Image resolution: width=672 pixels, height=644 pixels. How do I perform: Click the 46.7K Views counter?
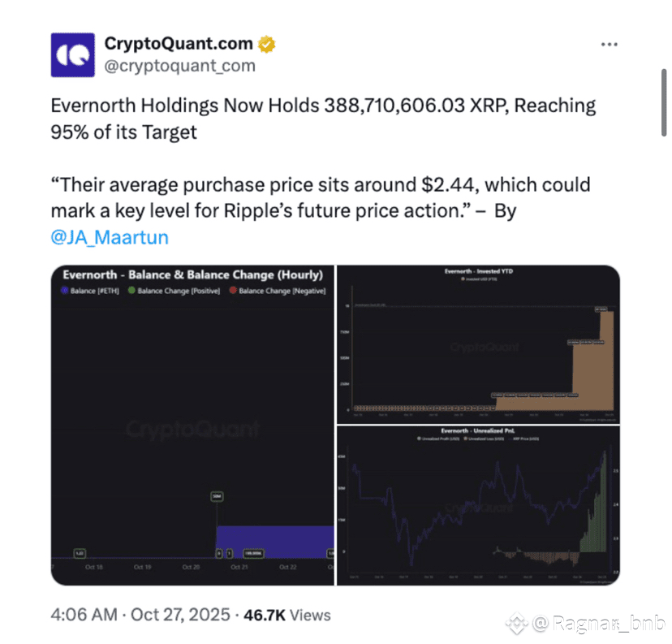(x=287, y=615)
